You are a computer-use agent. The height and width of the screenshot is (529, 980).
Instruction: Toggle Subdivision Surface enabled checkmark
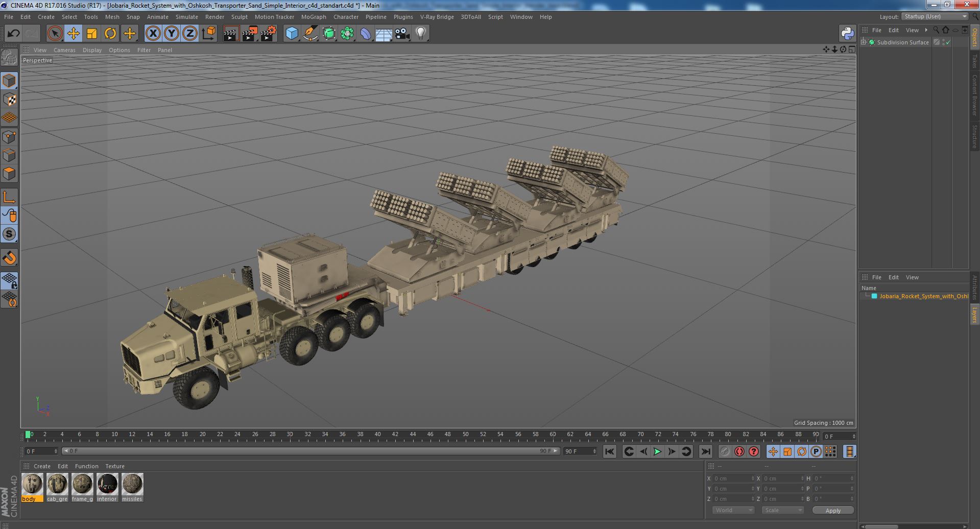(x=948, y=42)
